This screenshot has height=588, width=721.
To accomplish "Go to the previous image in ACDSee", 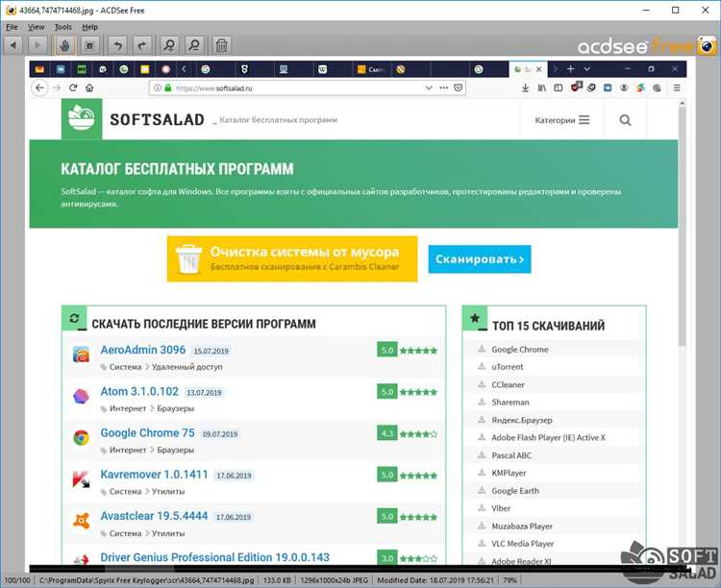I will click(x=13, y=45).
